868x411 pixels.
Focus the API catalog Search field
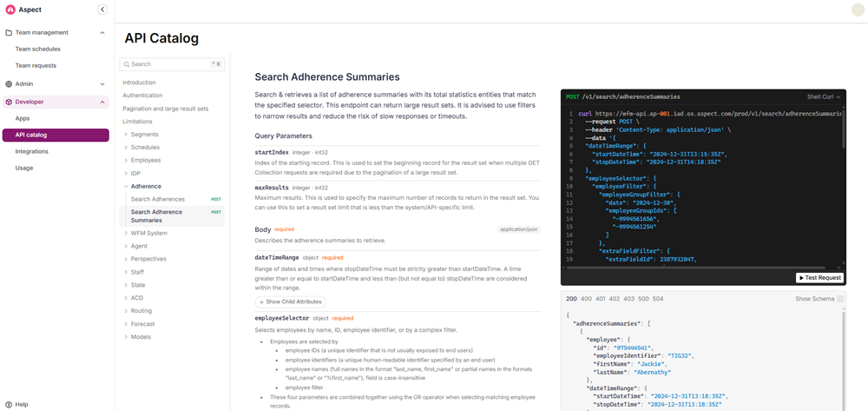(172, 64)
